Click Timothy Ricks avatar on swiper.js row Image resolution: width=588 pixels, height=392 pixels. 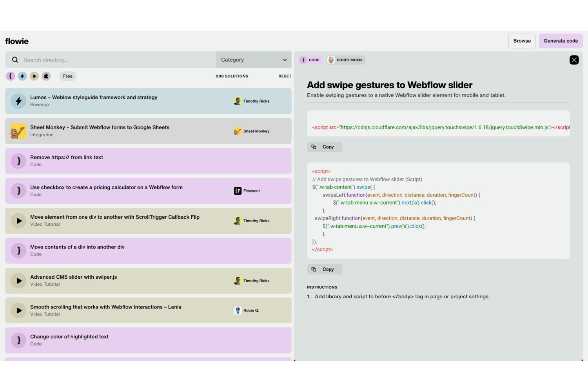(238, 281)
